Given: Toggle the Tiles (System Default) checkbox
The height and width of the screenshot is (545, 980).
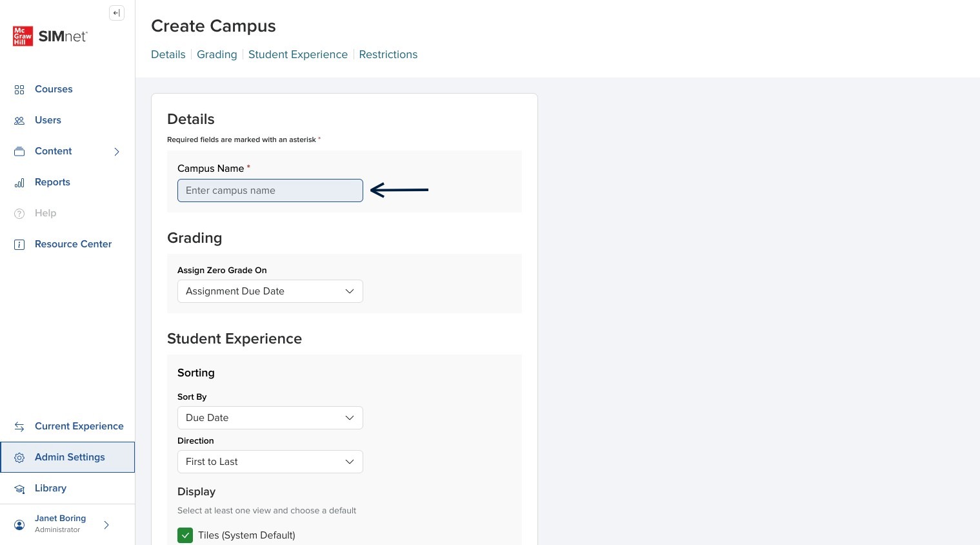Looking at the screenshot, I should (185, 535).
